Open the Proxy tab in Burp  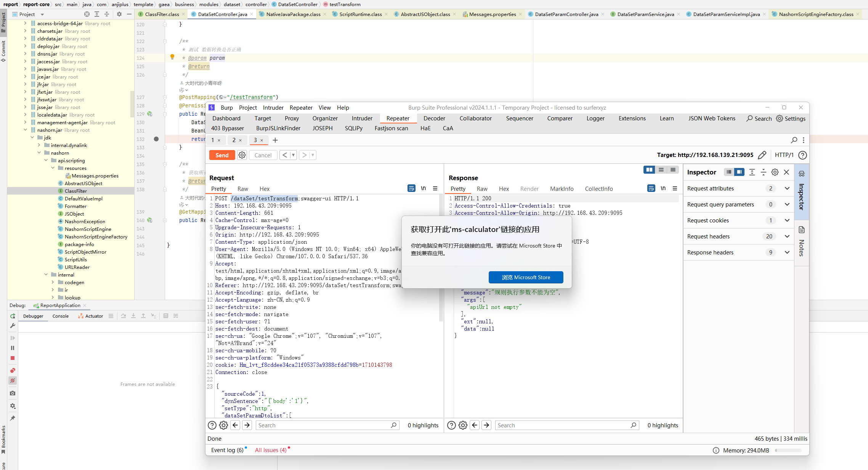pyautogui.click(x=292, y=118)
